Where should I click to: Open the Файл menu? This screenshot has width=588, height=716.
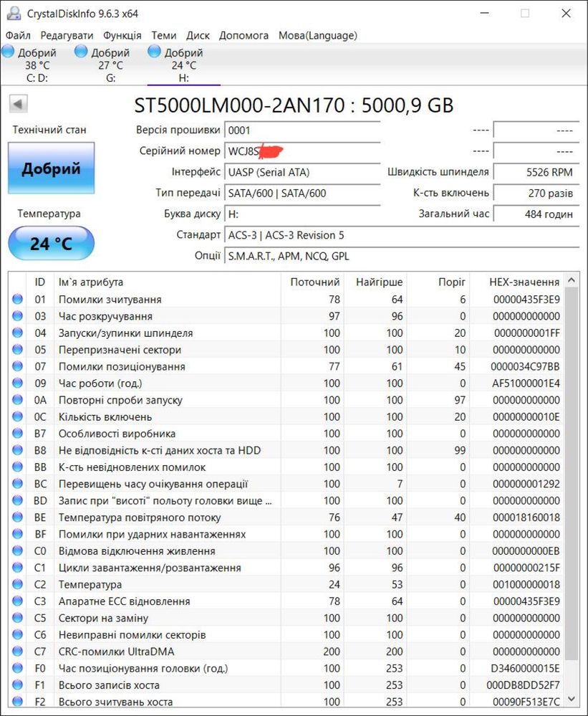point(18,36)
